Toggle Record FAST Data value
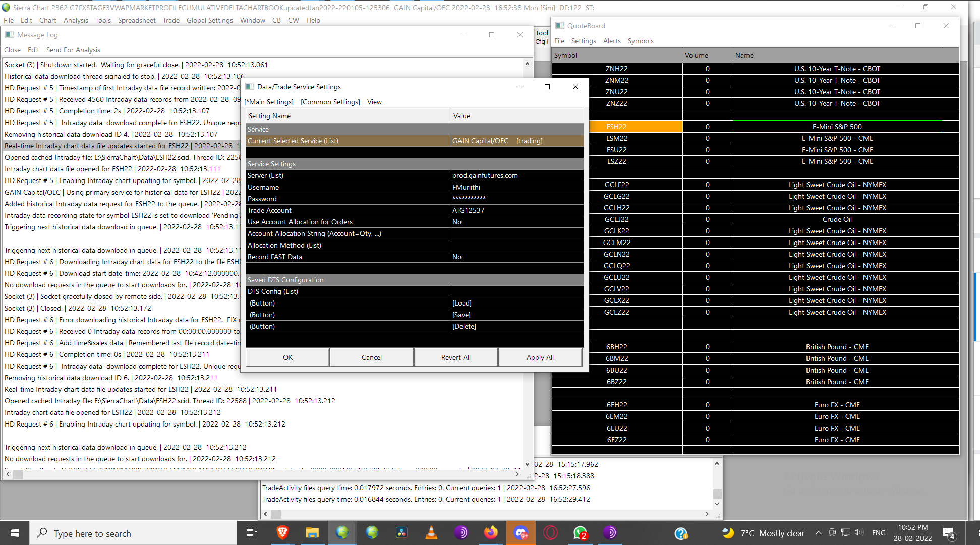The width and height of the screenshot is (980, 545). coord(516,257)
